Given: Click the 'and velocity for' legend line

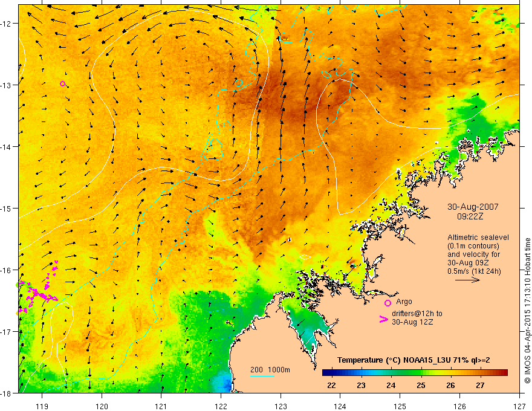Looking at the screenshot, I should (473, 254).
